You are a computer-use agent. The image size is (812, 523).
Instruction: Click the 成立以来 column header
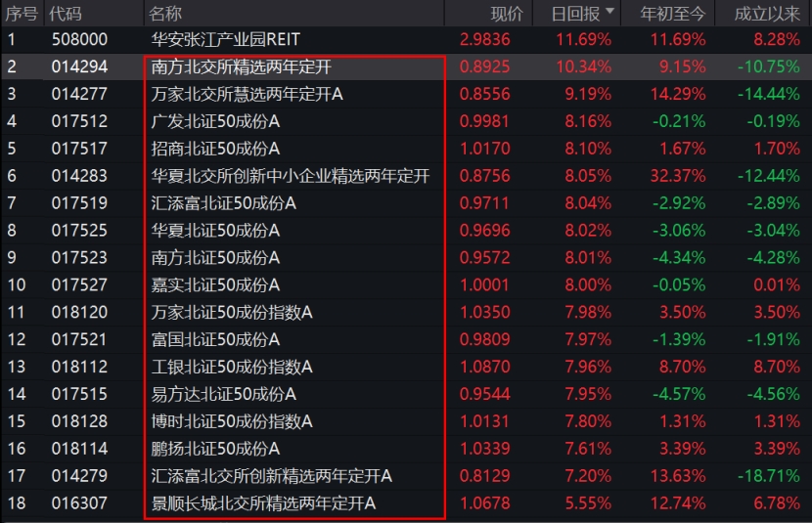point(767,14)
